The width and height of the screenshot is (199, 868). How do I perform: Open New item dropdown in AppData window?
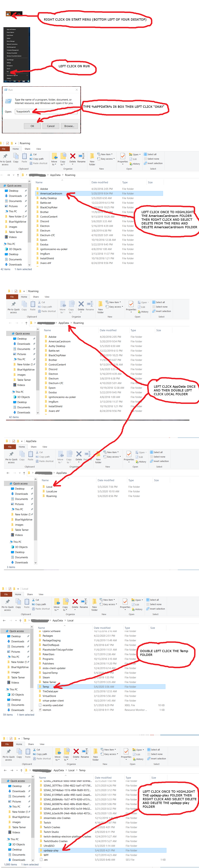[111, 452]
